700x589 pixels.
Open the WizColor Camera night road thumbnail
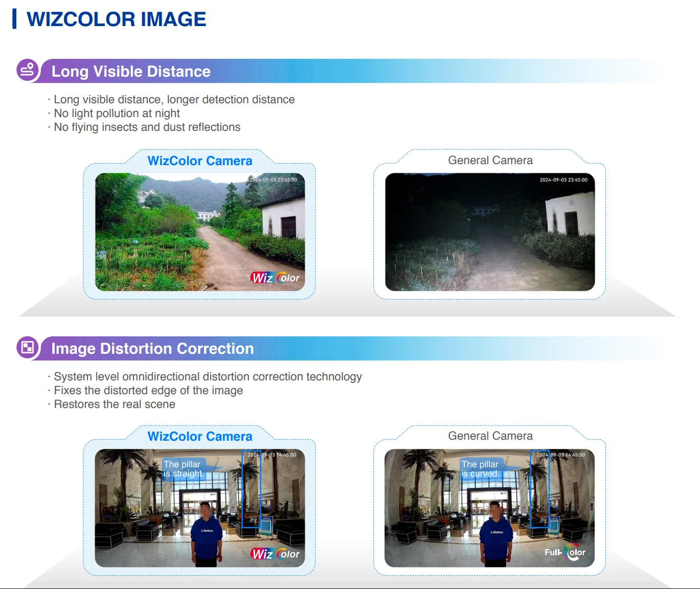[200, 232]
